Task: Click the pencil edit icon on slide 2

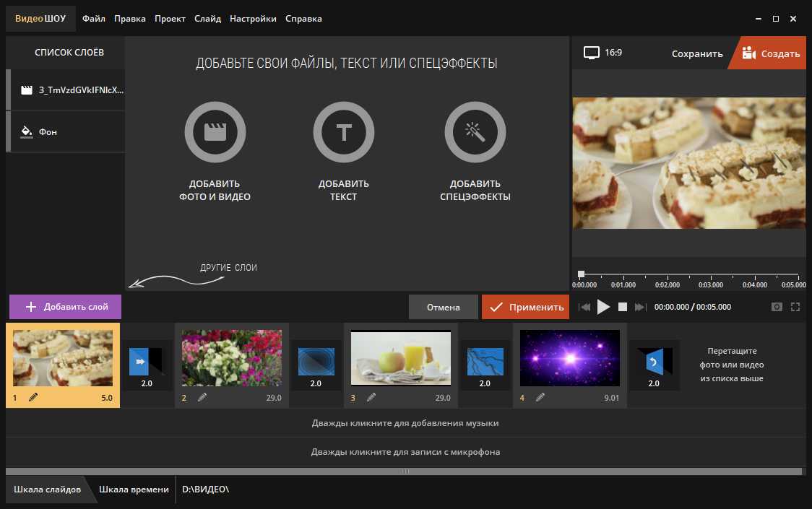Action: point(202,397)
